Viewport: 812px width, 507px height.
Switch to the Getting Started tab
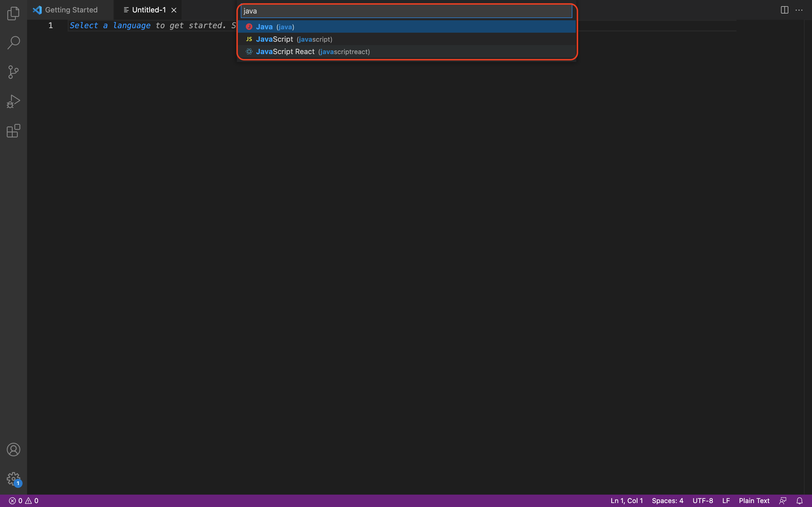[x=71, y=10]
